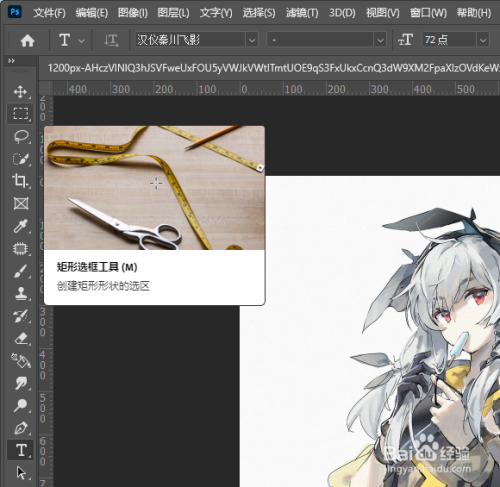This screenshot has width=500, height=487.
Task: Select the Move tool
Action: [21, 92]
